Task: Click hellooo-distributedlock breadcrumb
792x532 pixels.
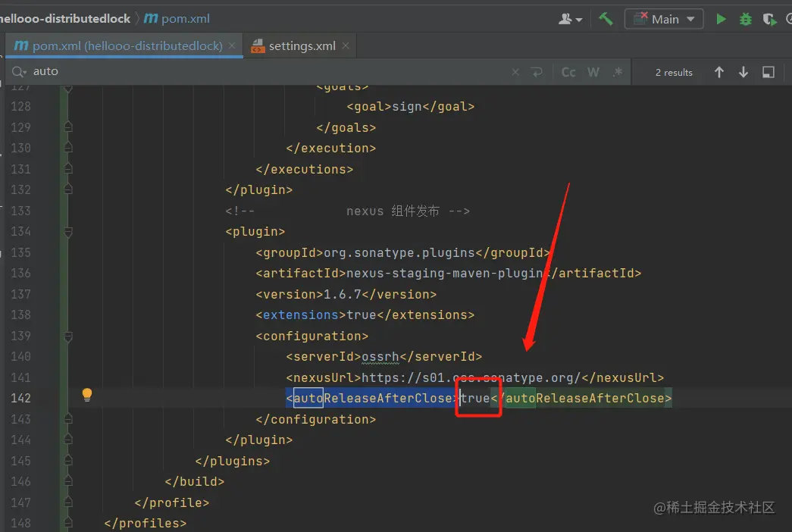Action: (65, 19)
